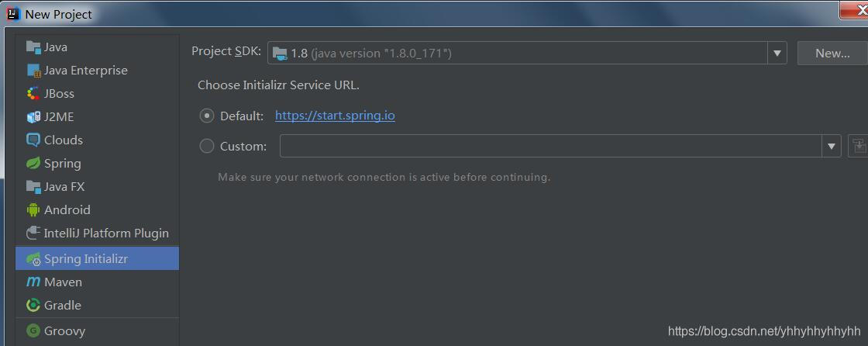Viewport: 868px width, 346px height.
Task: Click the New... SDK button
Action: pos(832,53)
